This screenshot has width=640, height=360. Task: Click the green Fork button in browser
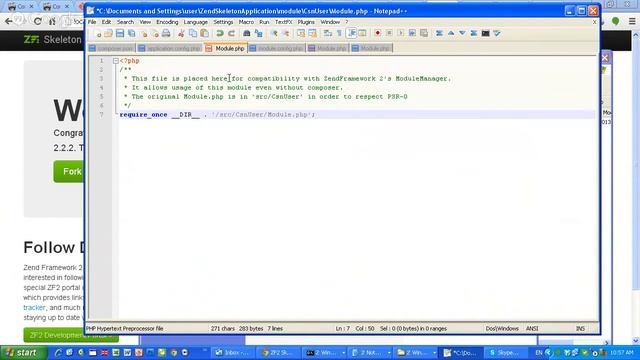coord(69,171)
